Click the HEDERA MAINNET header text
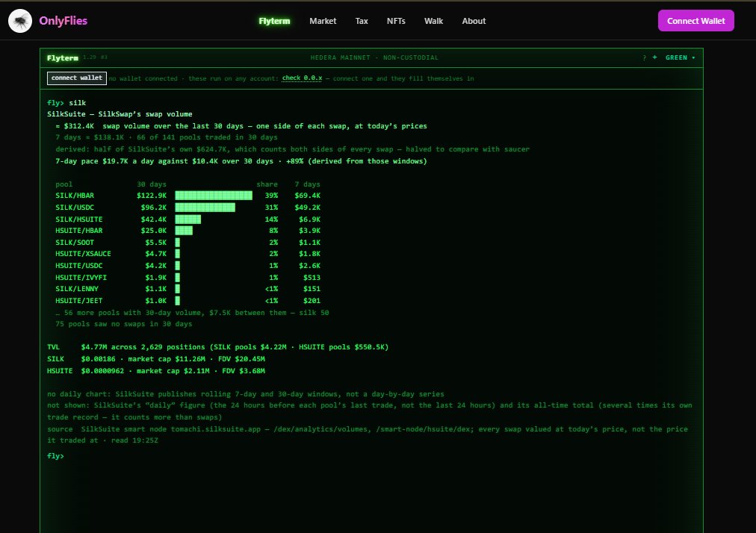Screen dimensions: 756x533 pyautogui.click(x=374, y=57)
